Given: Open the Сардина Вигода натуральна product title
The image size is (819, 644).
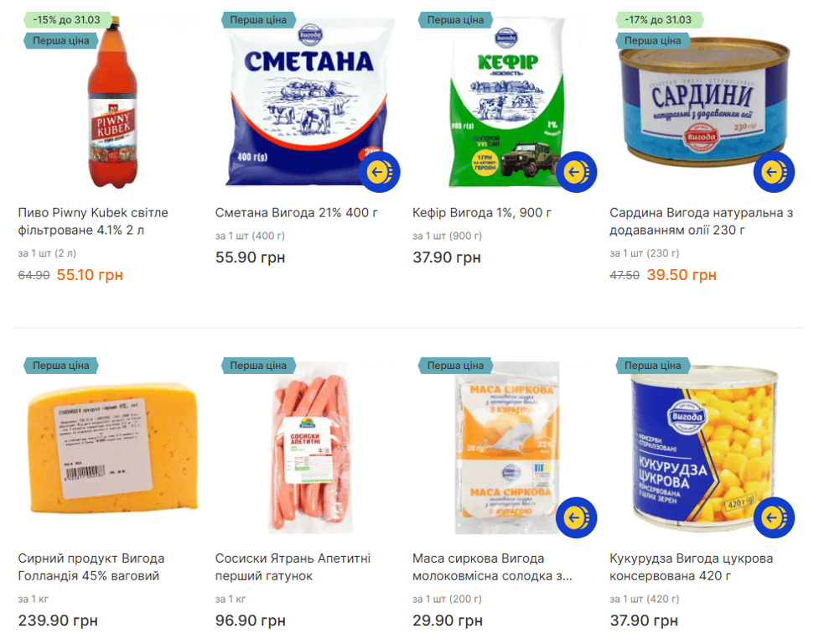Looking at the screenshot, I should coord(701,221).
